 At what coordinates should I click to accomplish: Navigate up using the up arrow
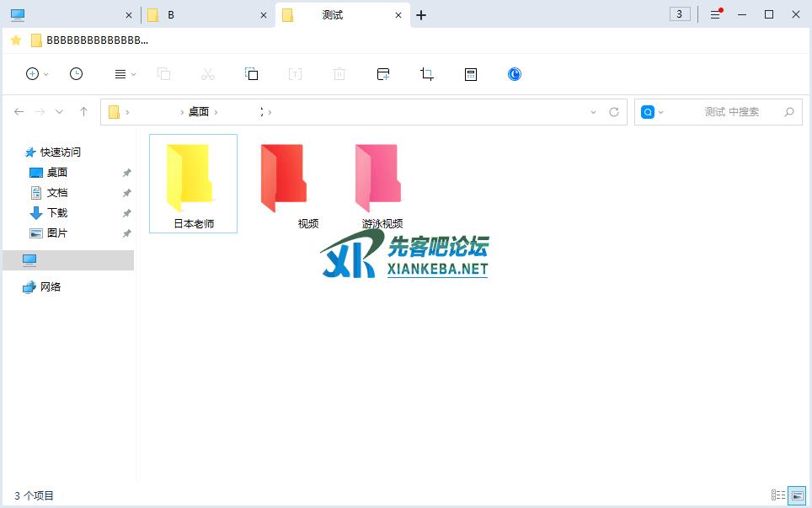click(83, 111)
